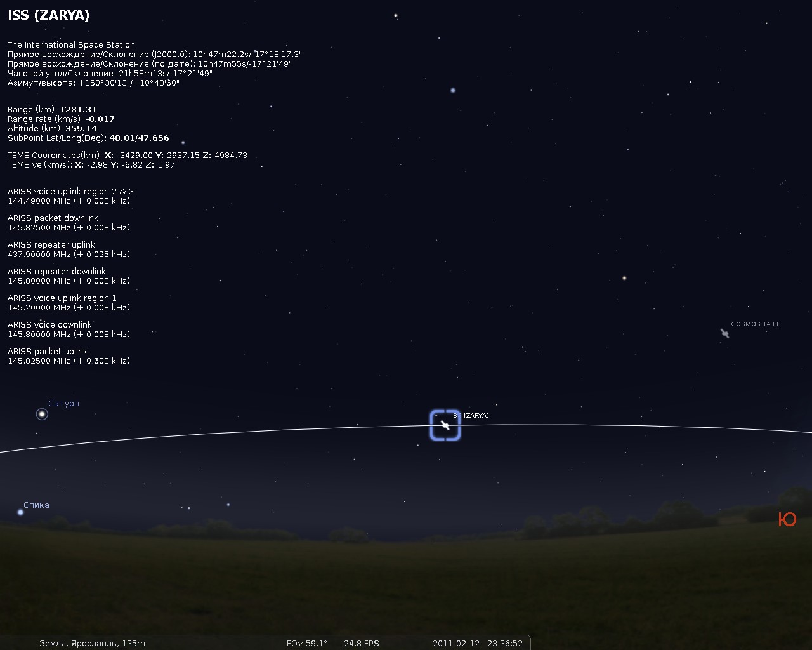Click the Спика text label
Viewport: 812px width, 650px height.
(36, 505)
